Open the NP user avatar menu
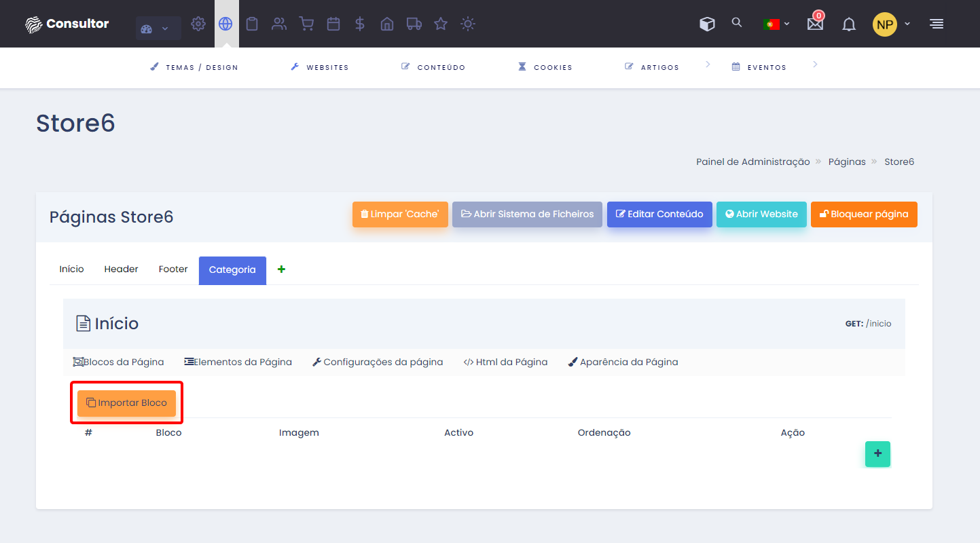The height and width of the screenshot is (543, 980). pos(891,24)
